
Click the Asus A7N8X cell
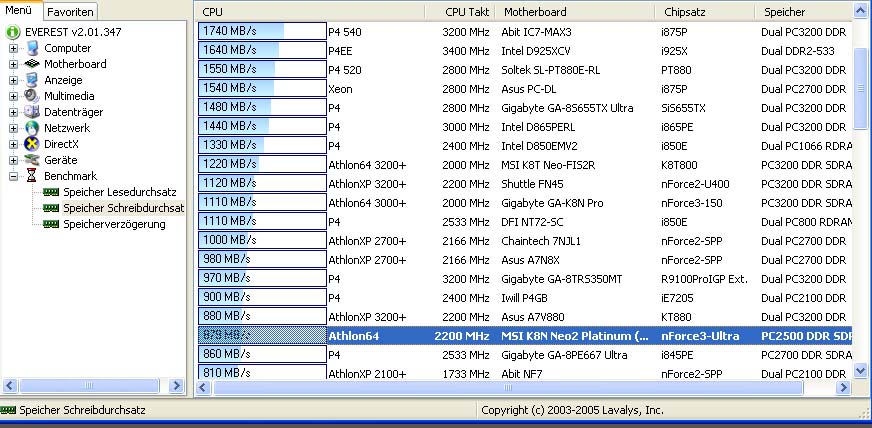[x=531, y=260]
